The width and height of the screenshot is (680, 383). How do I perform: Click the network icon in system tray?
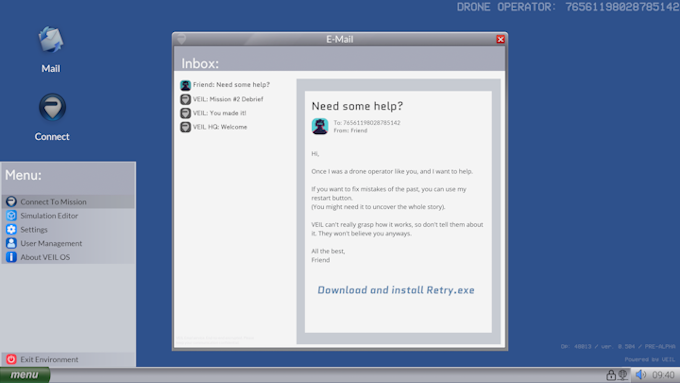pyautogui.click(x=623, y=375)
